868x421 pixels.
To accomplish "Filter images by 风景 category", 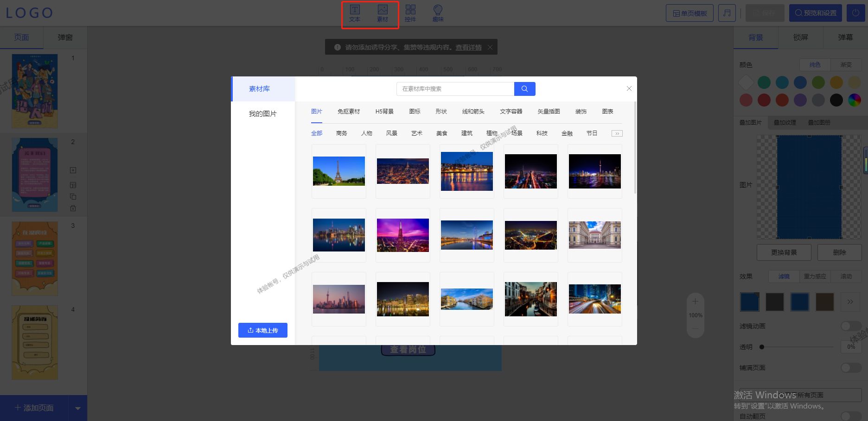I will pyautogui.click(x=392, y=133).
